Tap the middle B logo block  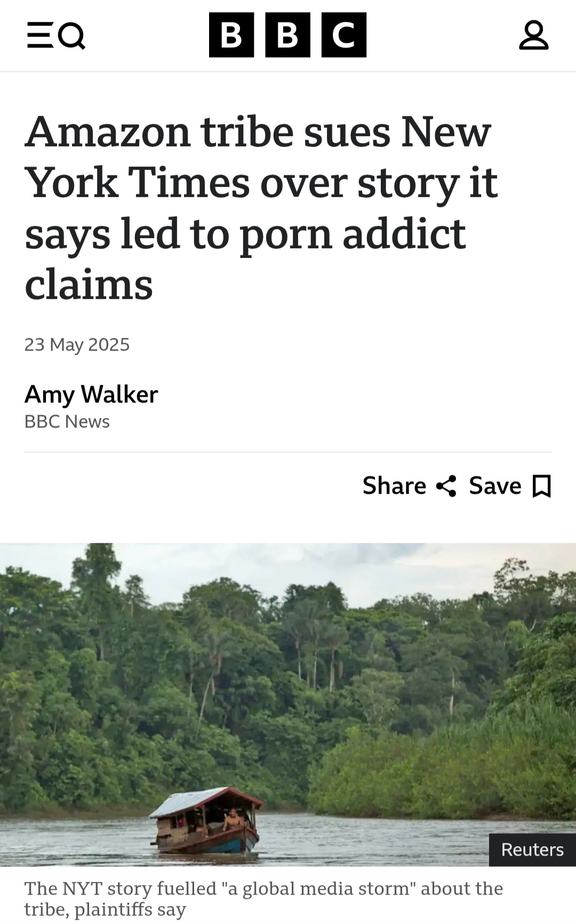[x=288, y=35]
